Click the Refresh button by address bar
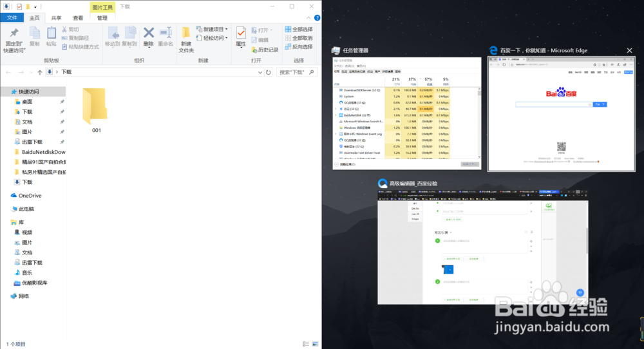644x349 pixels. tap(268, 72)
